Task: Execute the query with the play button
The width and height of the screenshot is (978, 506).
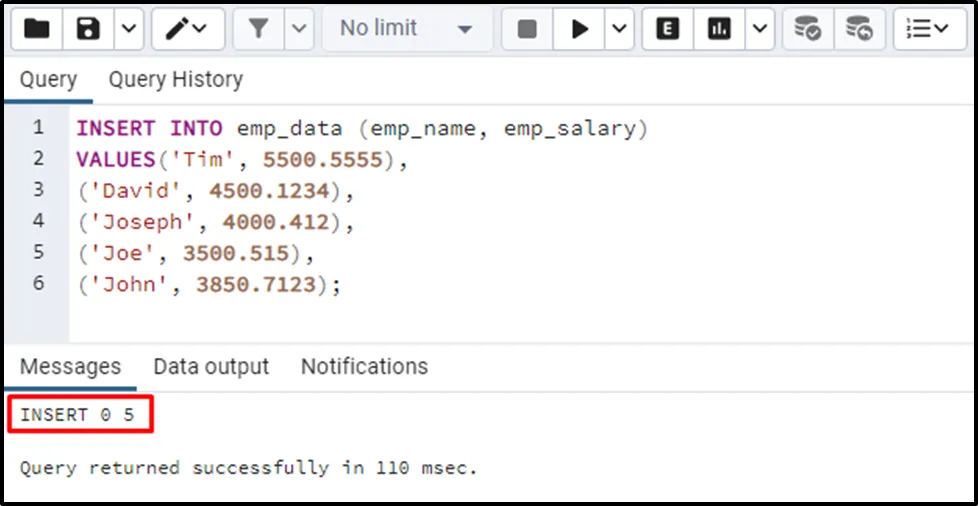Action: pos(579,29)
